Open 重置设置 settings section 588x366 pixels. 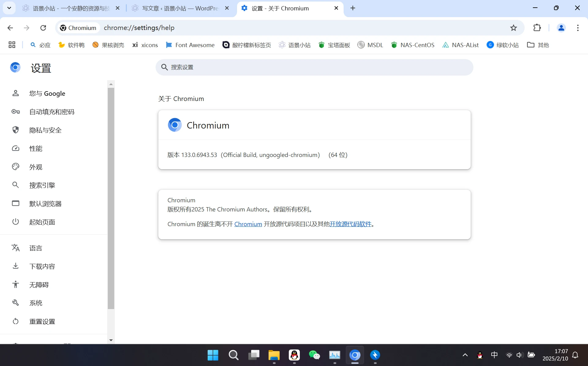[54, 322]
